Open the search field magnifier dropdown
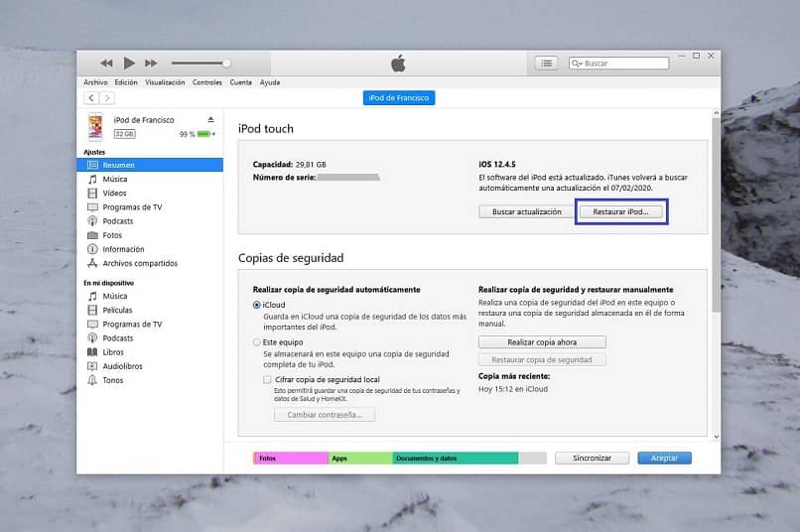 click(x=577, y=64)
